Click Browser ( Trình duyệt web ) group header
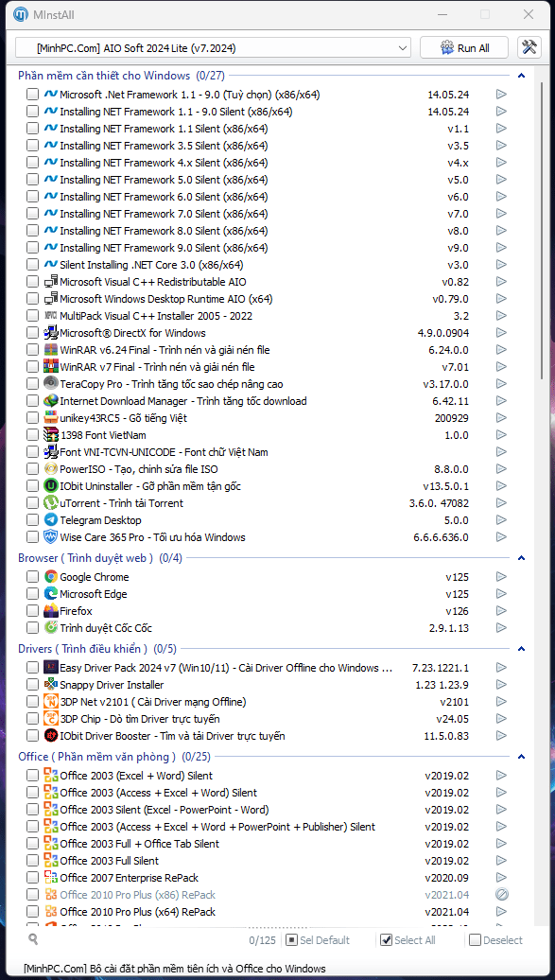 point(100,557)
